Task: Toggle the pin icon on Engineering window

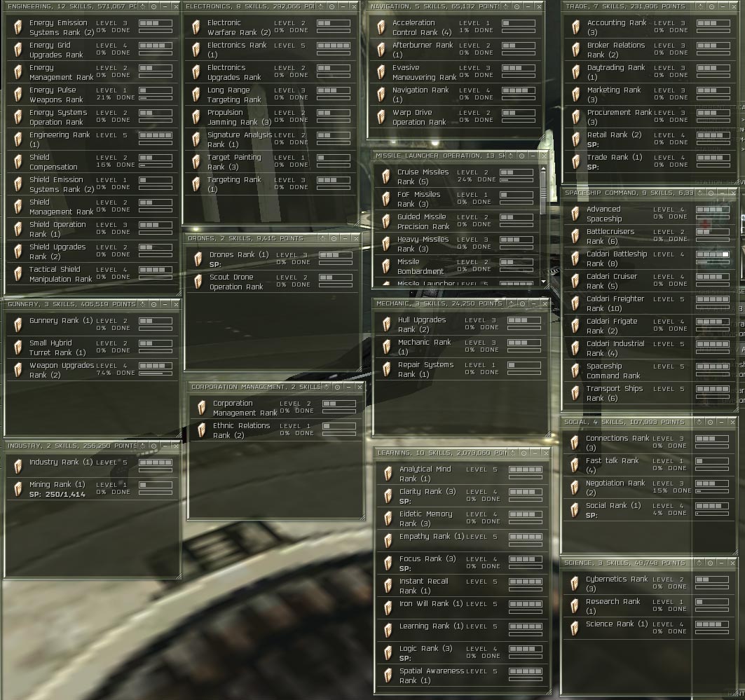Action: point(142,6)
